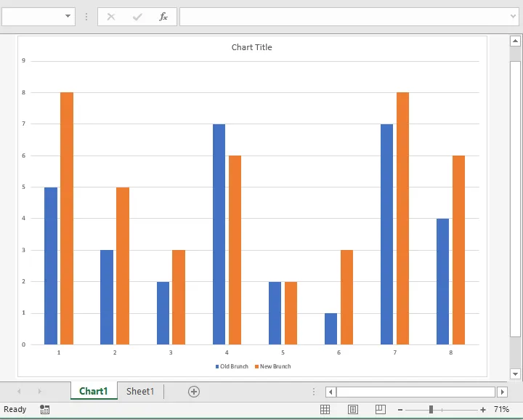This screenshot has height=420, width=523.
Task: Click the vertical scrollbar up arrow
Action: pos(515,41)
